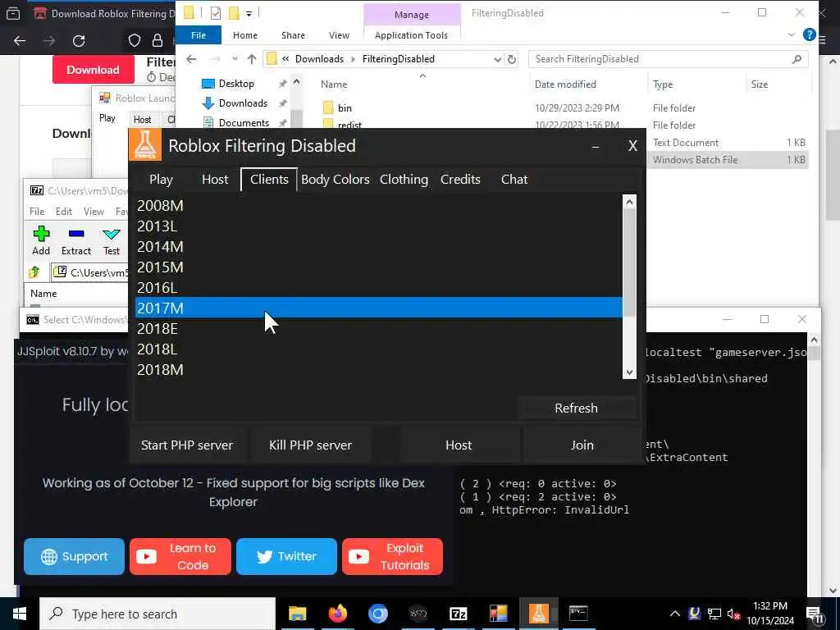This screenshot has height=630, width=840.
Task: Open the JJSploit Twitter button
Action: [286, 557]
